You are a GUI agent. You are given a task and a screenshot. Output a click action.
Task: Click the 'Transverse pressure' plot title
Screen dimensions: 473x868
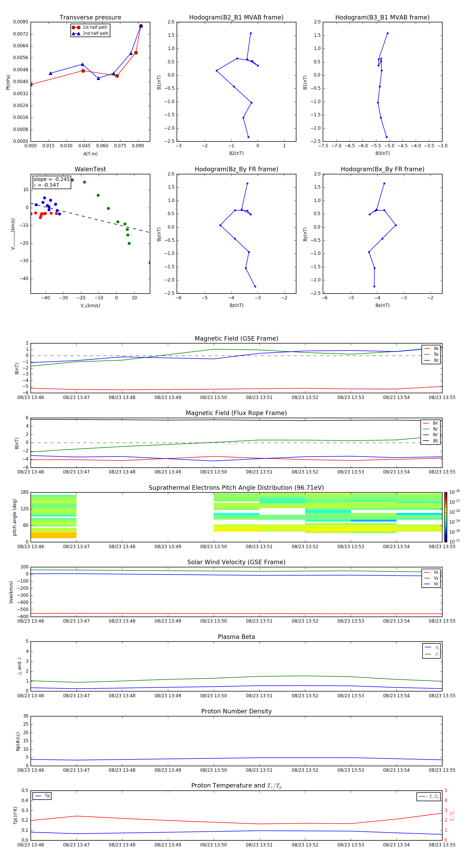90,18
